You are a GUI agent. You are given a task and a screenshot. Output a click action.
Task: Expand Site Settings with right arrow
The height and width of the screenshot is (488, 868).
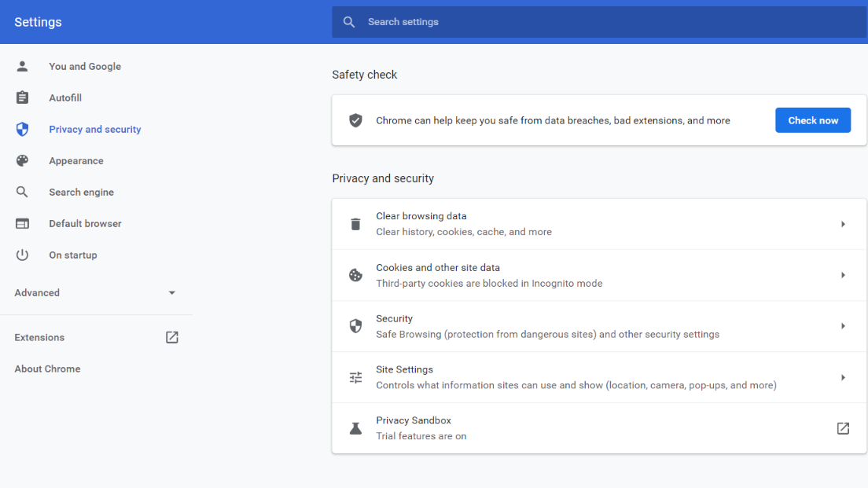843,377
